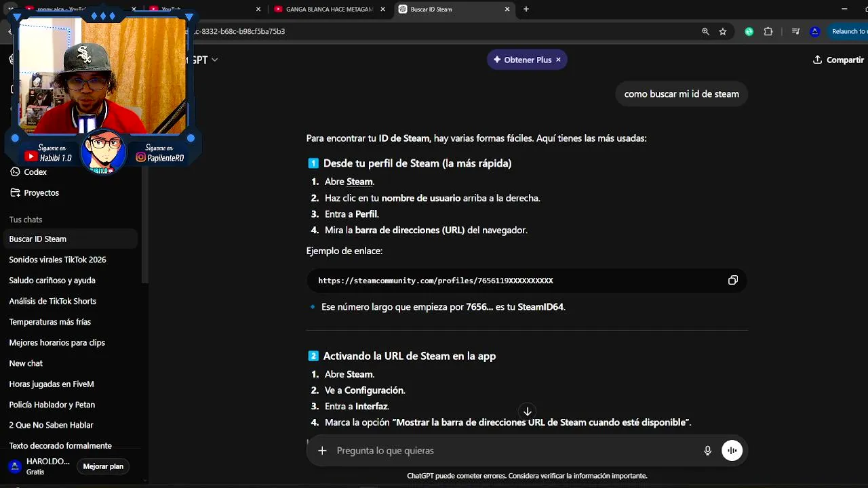Open the 2 Que No Saben Hablar chat
Image resolution: width=868 pixels, height=488 pixels.
tap(71, 425)
